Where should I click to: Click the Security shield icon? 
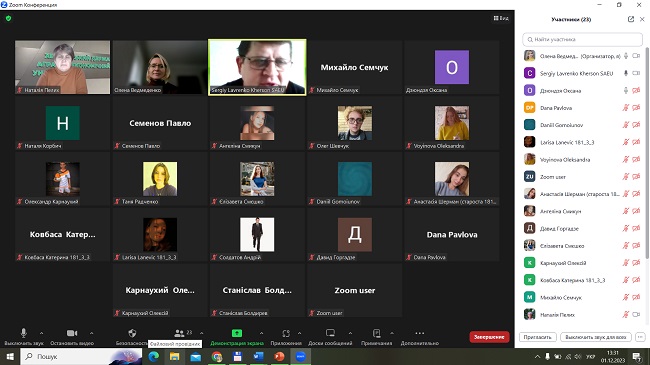[132, 333]
